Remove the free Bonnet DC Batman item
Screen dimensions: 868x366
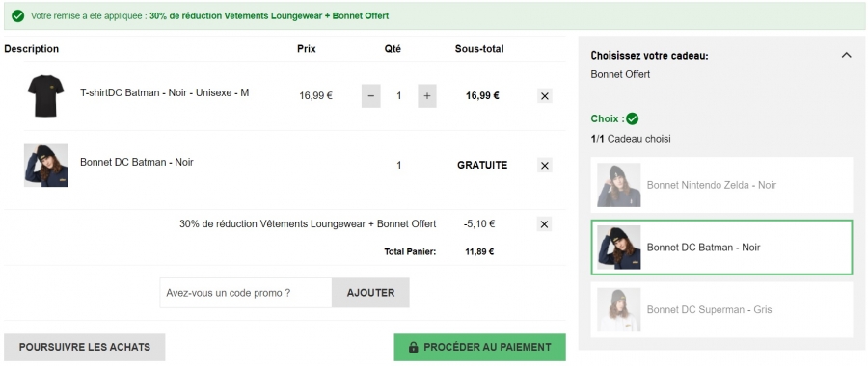click(545, 166)
